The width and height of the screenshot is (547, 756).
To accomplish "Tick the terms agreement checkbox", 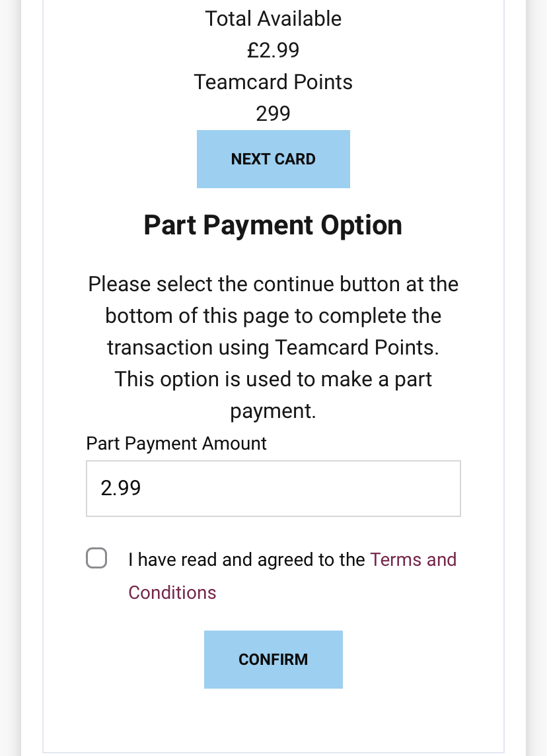I will point(96,559).
